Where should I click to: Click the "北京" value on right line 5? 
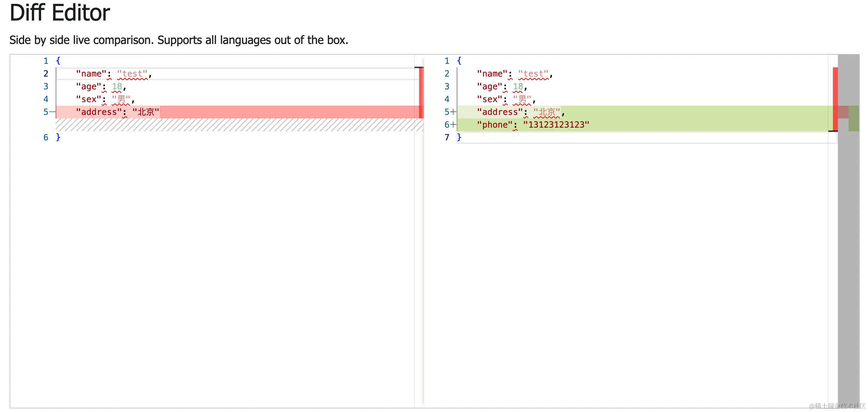547,112
